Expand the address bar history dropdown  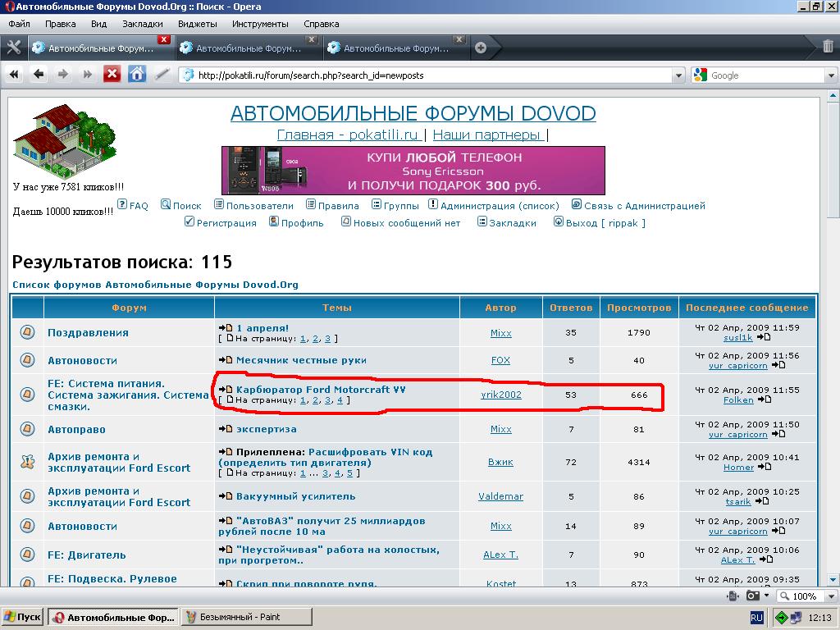tap(678, 75)
